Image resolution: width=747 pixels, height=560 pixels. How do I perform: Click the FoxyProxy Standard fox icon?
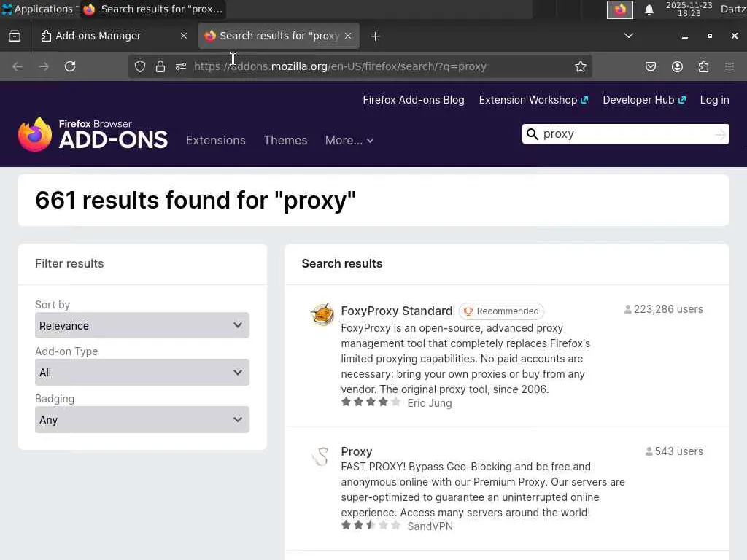coord(322,314)
